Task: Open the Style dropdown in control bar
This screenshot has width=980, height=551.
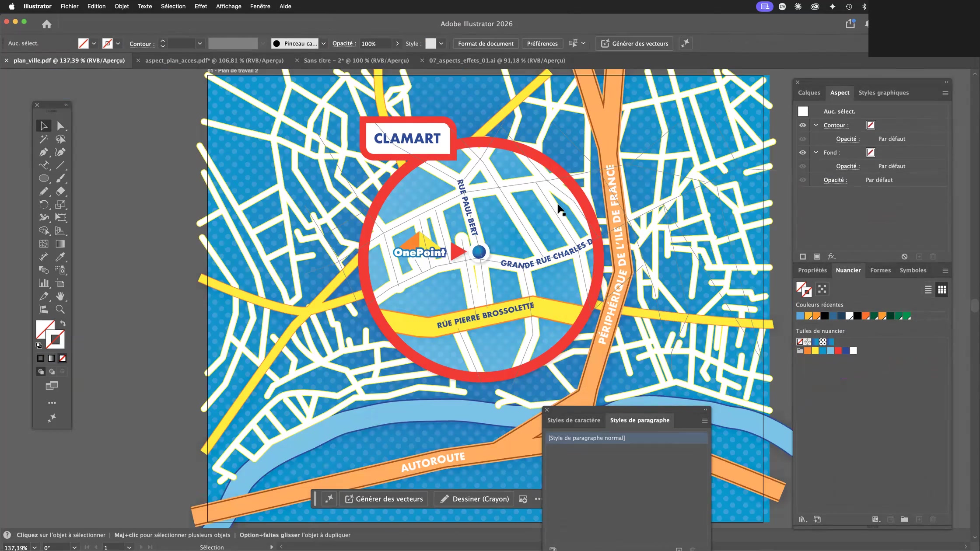Action: (x=441, y=44)
